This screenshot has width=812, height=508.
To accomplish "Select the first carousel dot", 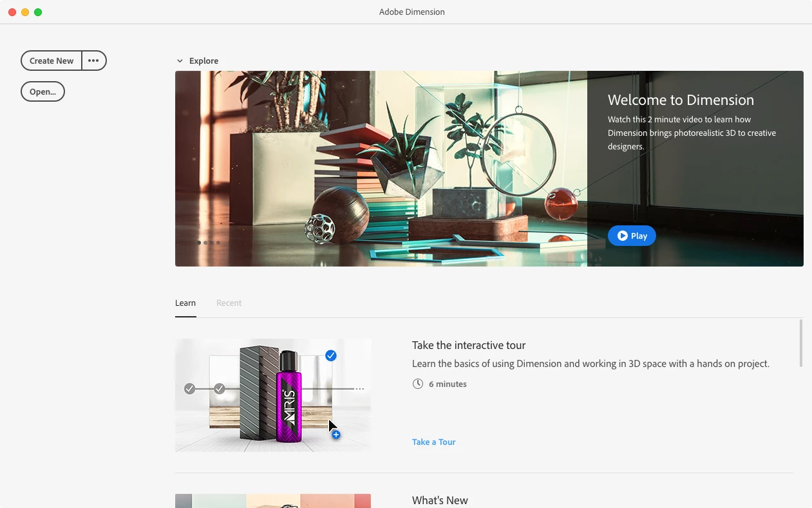I will 199,243.
